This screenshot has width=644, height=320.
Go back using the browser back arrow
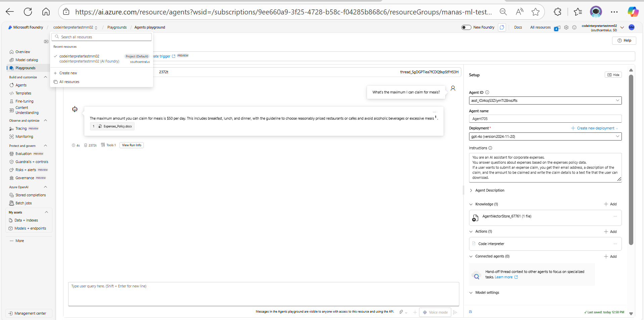[x=10, y=12]
